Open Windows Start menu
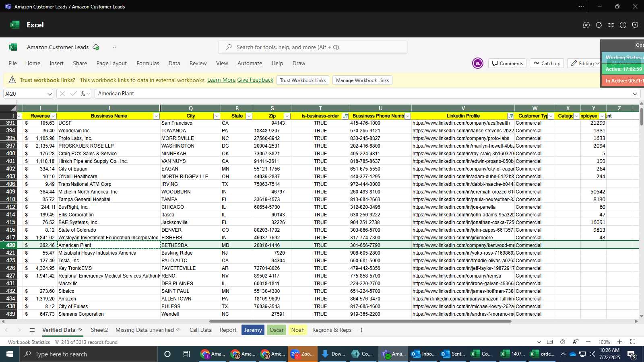This screenshot has width=644, height=362. pyautogui.click(x=10, y=354)
